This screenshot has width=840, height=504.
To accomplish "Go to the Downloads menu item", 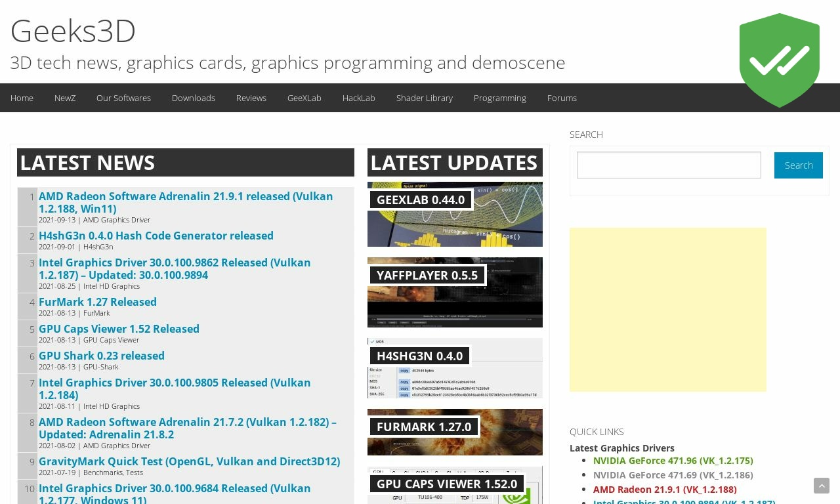I will (x=194, y=98).
